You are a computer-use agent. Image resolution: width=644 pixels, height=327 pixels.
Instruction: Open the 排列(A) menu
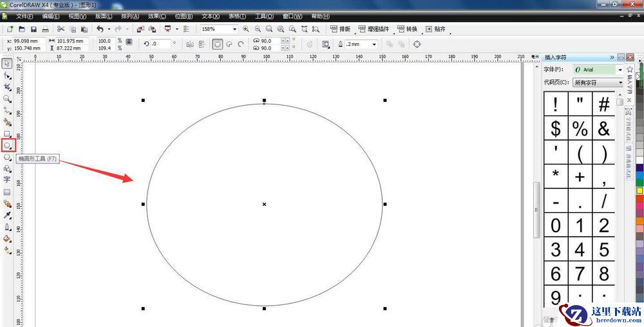click(130, 17)
